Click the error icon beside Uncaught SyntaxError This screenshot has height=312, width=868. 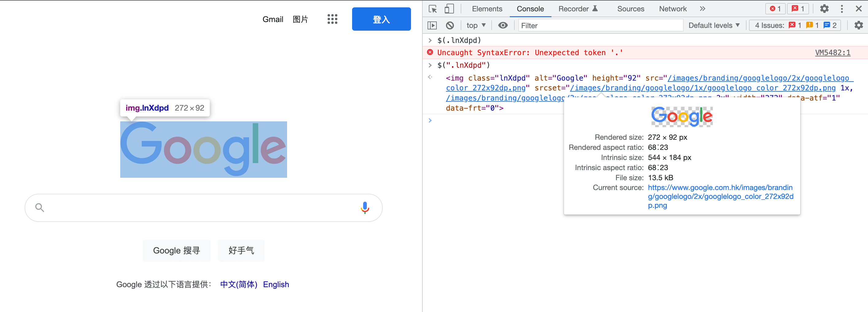coord(430,52)
